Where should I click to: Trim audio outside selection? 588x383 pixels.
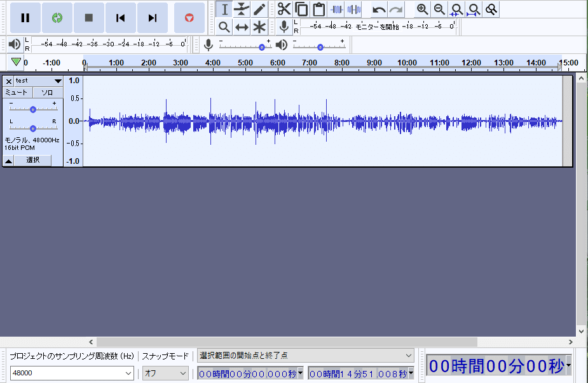[336, 10]
